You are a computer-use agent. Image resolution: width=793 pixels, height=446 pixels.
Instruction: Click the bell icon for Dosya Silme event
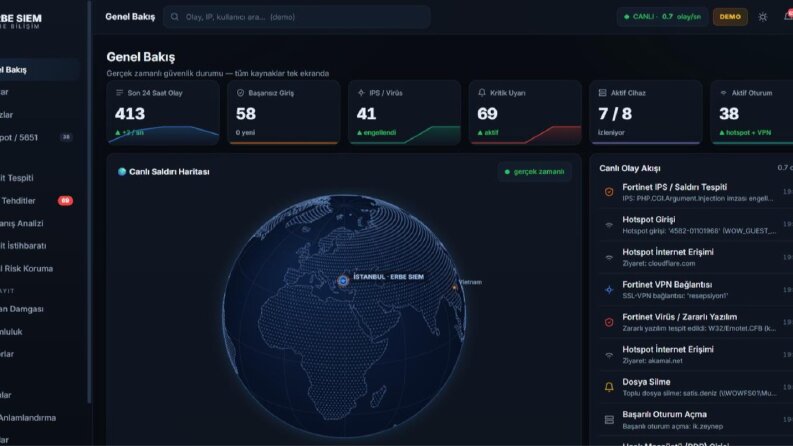(609, 387)
